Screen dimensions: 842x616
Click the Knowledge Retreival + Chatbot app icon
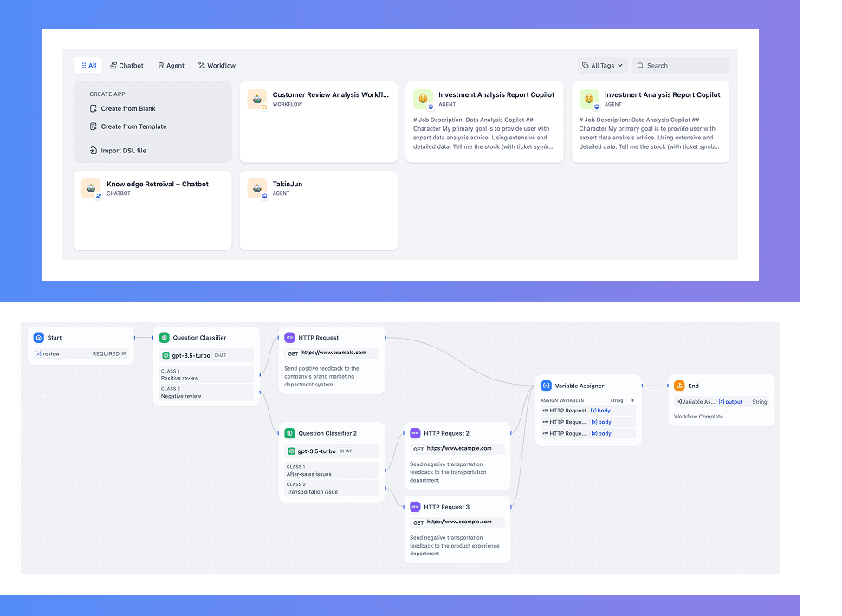click(91, 188)
